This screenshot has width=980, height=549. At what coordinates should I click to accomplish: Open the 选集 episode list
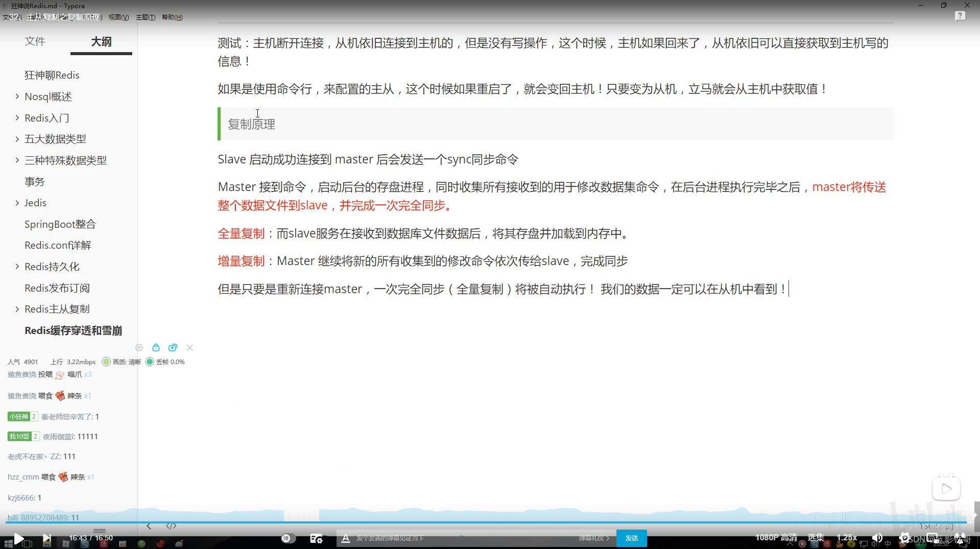(816, 537)
